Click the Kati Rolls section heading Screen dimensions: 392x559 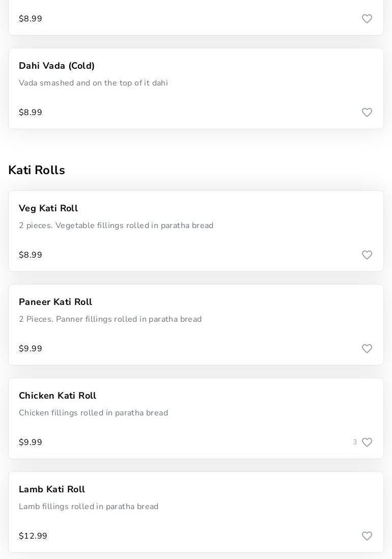(37, 170)
